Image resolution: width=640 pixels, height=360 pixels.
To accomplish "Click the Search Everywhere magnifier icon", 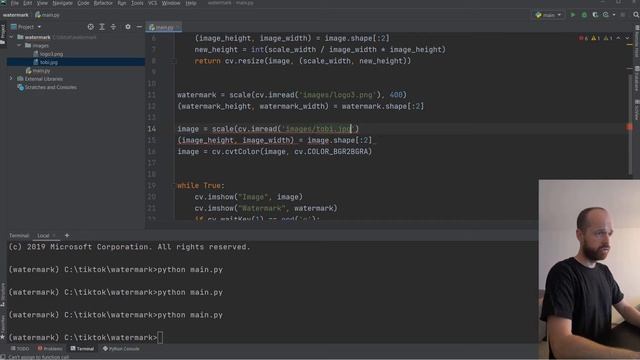I will click(636, 15).
